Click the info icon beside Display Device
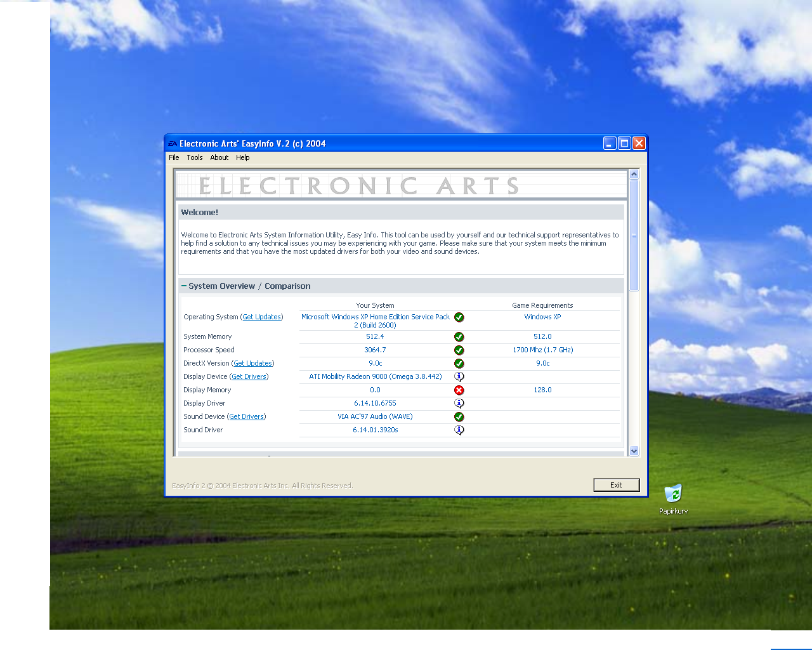The height and width of the screenshot is (650, 812). (459, 377)
